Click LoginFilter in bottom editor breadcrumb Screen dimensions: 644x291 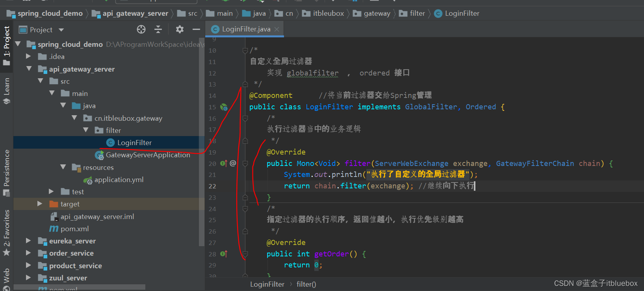pos(267,284)
